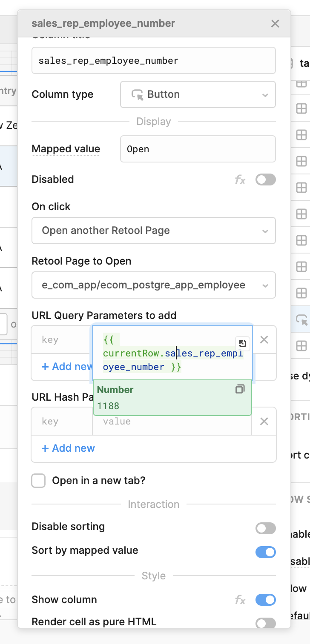Enable the Disabled toggle

(x=265, y=180)
